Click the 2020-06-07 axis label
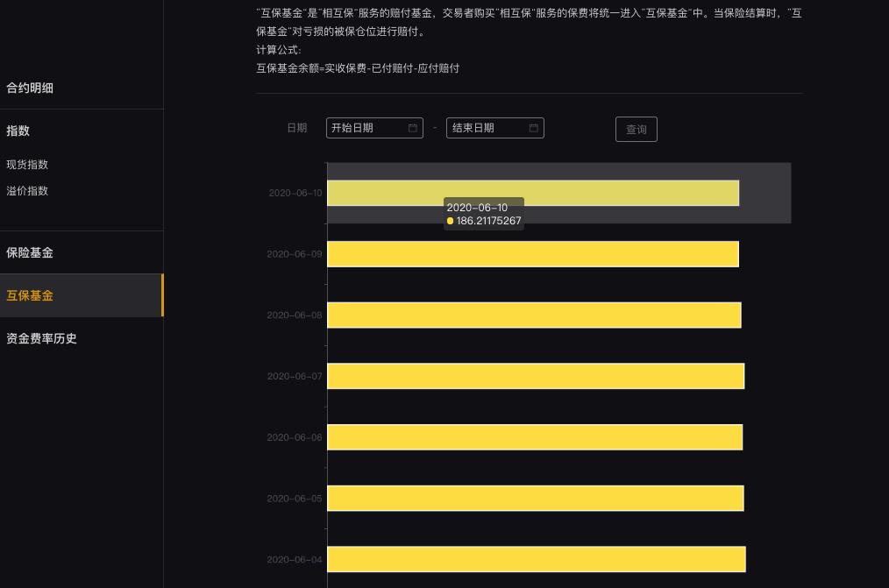This screenshot has width=889, height=588. coord(295,376)
